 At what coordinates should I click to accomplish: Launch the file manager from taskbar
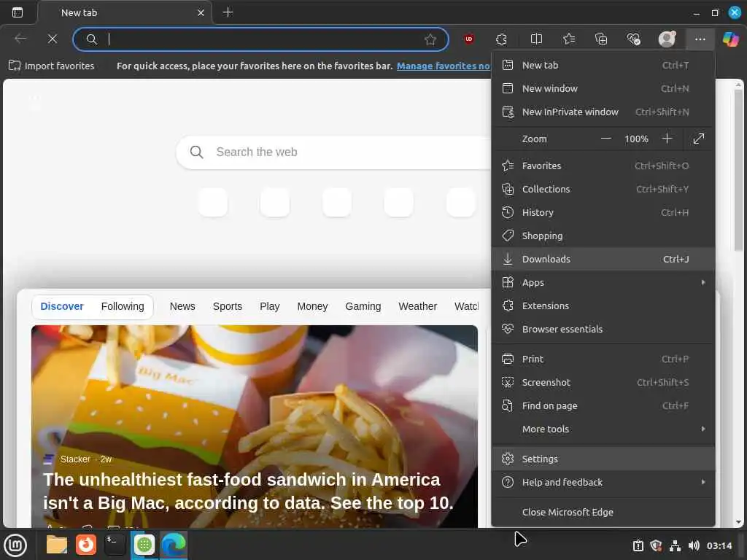click(57, 545)
